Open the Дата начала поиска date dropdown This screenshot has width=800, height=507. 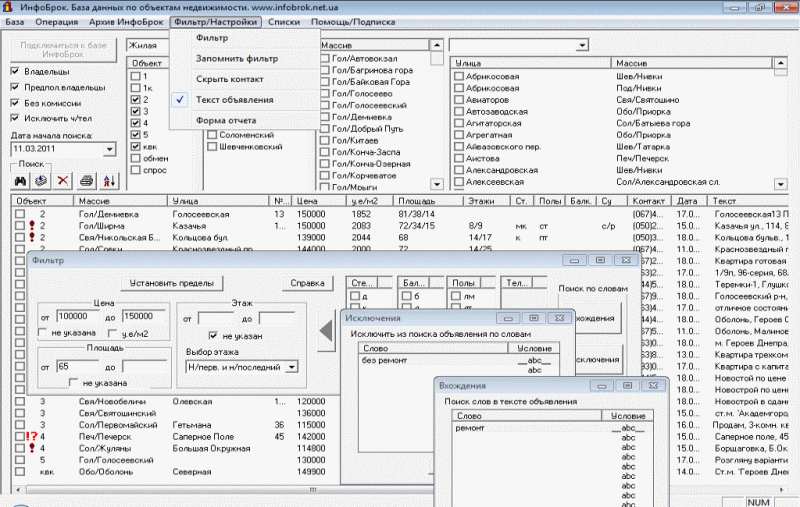click(x=109, y=149)
